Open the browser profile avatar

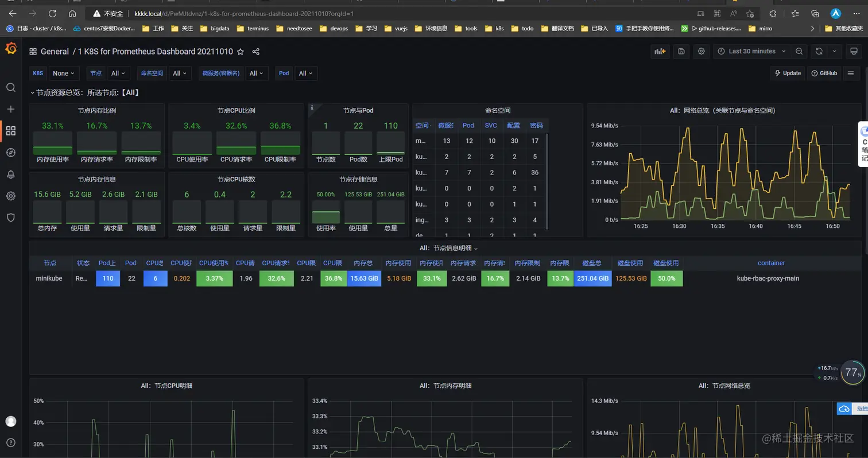[x=836, y=13]
